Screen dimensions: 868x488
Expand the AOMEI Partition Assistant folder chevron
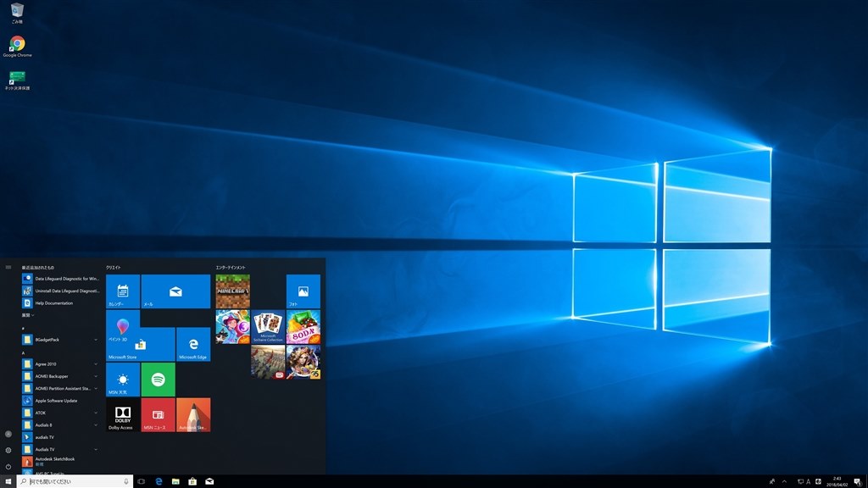coord(96,388)
